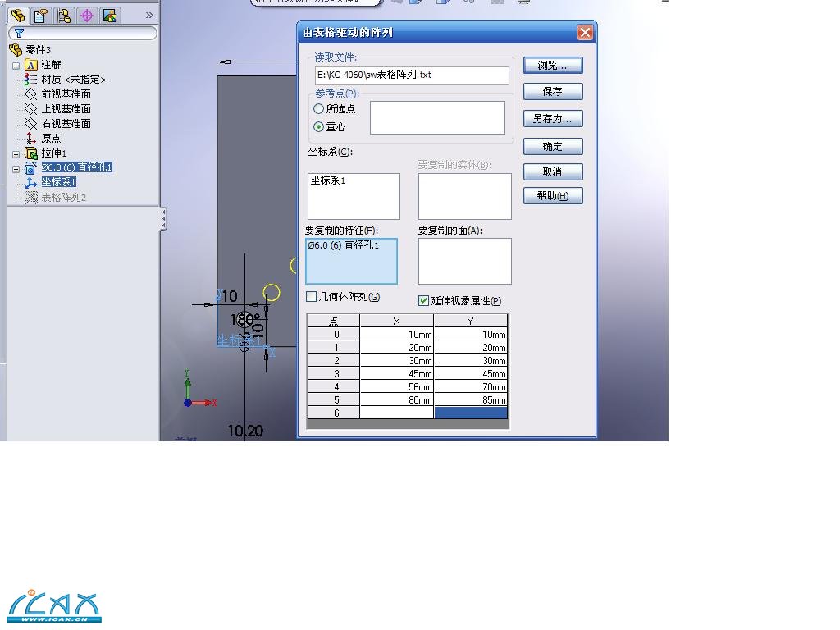Select point 0 X cell 10mm
Viewport: 840px width, 630px height.
tap(396, 335)
